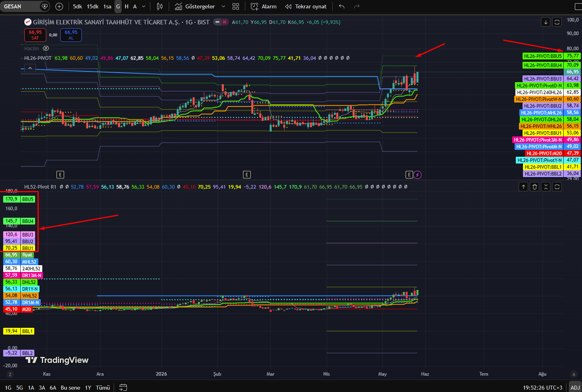Click the MHL52 blue label in lower pane
The height and width of the screenshot is (392, 582).
coord(29,262)
